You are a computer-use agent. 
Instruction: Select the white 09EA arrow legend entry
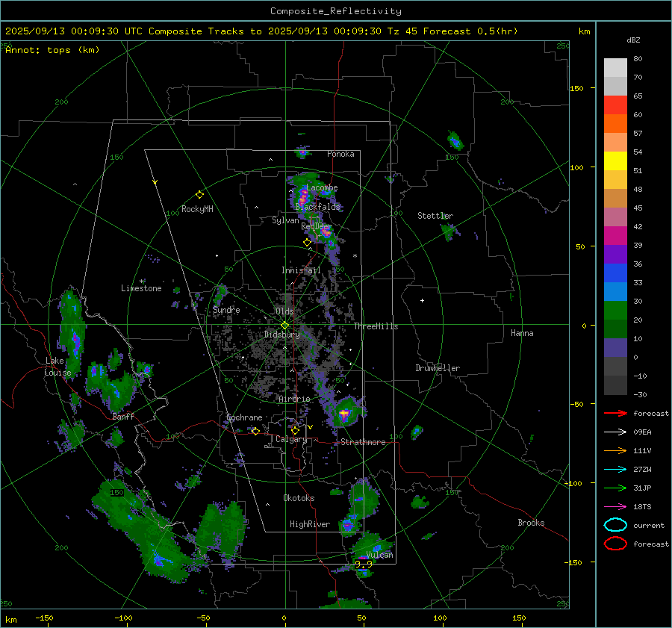point(615,432)
